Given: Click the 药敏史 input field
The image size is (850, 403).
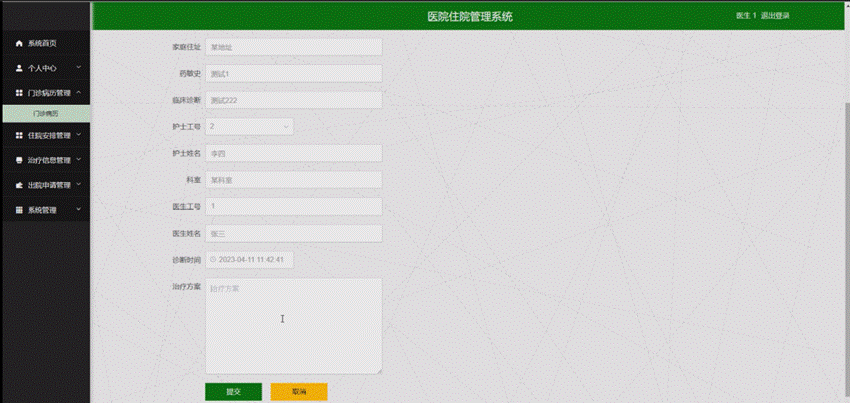Looking at the screenshot, I should [294, 73].
